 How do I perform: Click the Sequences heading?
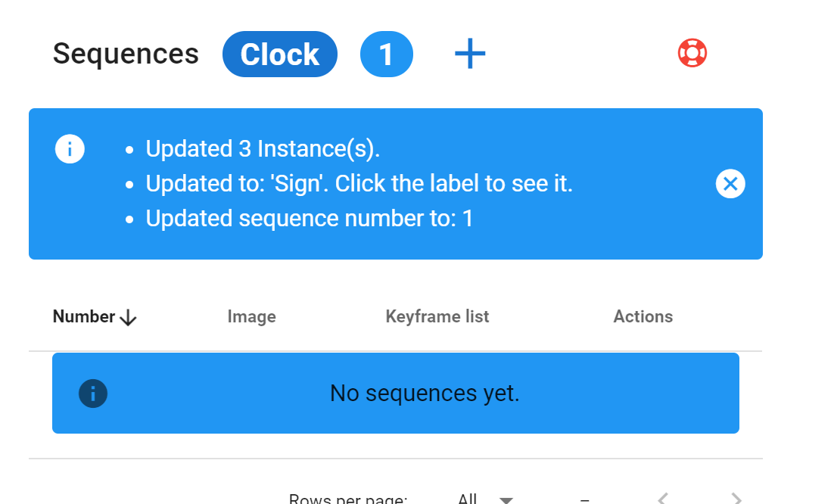tap(126, 54)
